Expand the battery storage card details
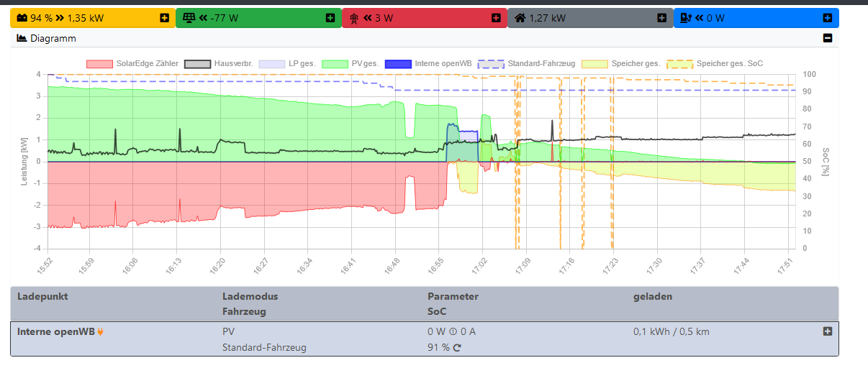Viewport: 868px width, 386px height. (x=164, y=18)
